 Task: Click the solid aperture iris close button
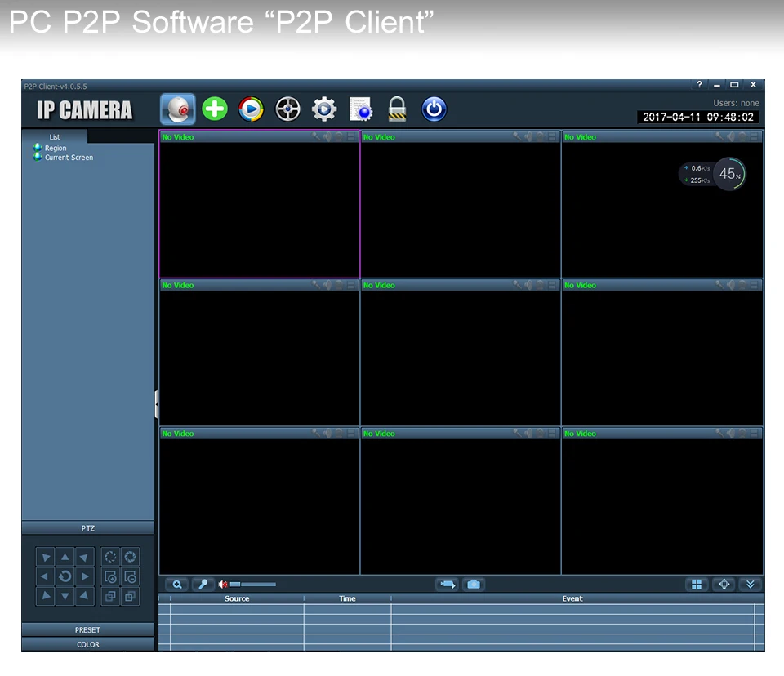(x=130, y=557)
